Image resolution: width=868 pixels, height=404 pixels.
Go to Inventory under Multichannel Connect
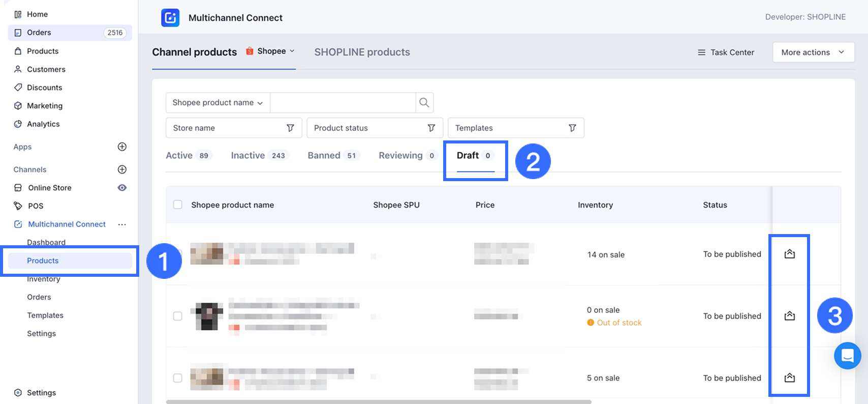(44, 279)
